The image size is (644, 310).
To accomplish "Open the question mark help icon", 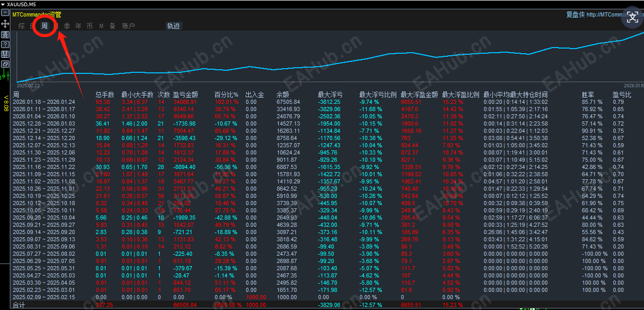I will [x=5, y=44].
